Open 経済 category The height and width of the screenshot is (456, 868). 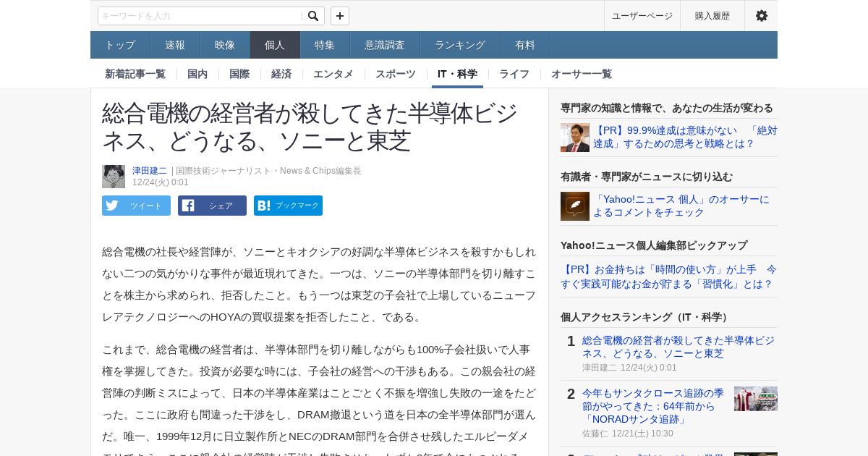[x=281, y=74]
